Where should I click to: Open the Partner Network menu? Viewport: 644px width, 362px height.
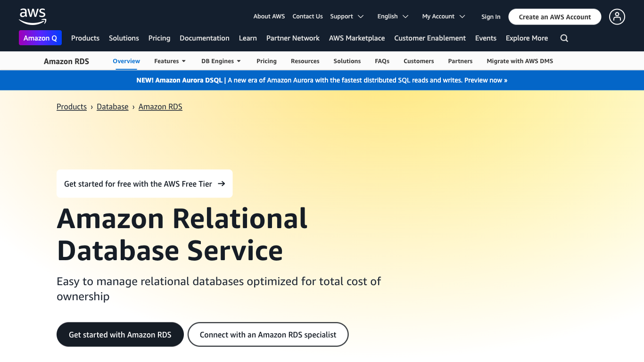293,38
